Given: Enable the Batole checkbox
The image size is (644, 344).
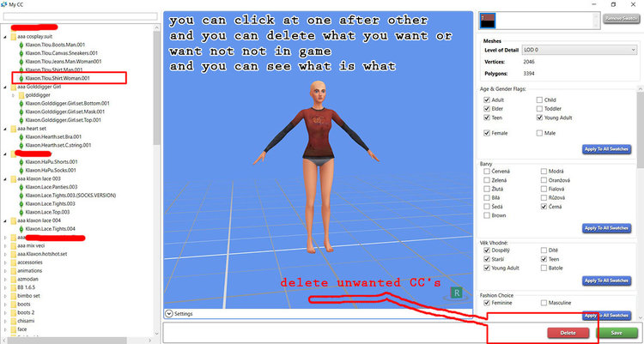Looking at the screenshot, I should pos(544,268).
